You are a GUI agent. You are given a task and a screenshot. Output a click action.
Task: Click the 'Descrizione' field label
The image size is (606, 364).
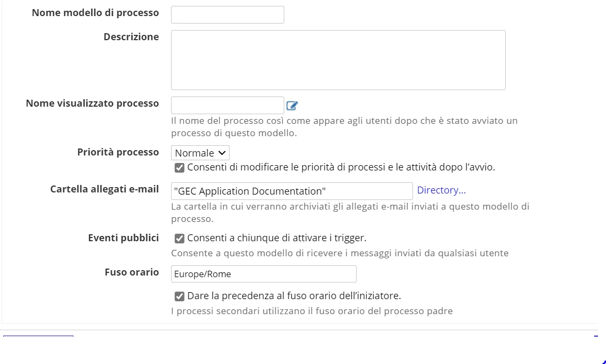pyautogui.click(x=131, y=36)
